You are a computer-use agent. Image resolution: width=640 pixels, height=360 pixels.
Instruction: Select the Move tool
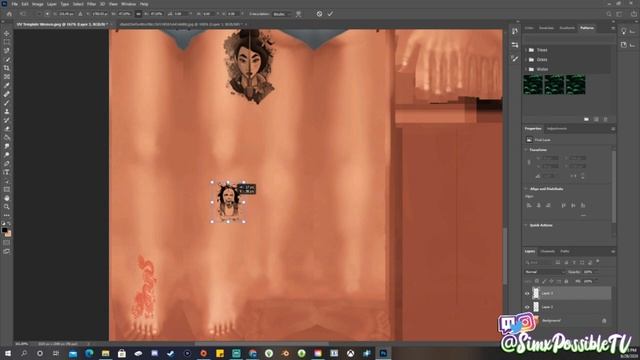tap(7, 33)
